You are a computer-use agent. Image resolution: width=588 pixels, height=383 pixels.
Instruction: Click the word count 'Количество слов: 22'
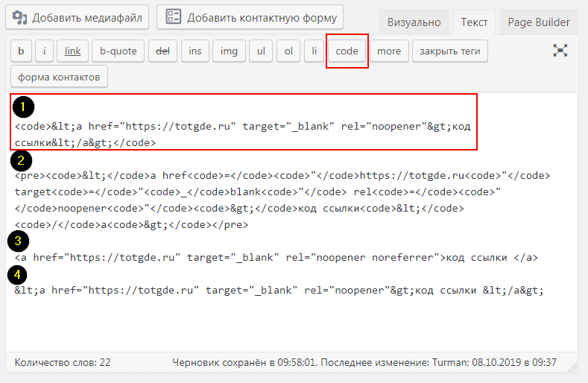(63, 362)
